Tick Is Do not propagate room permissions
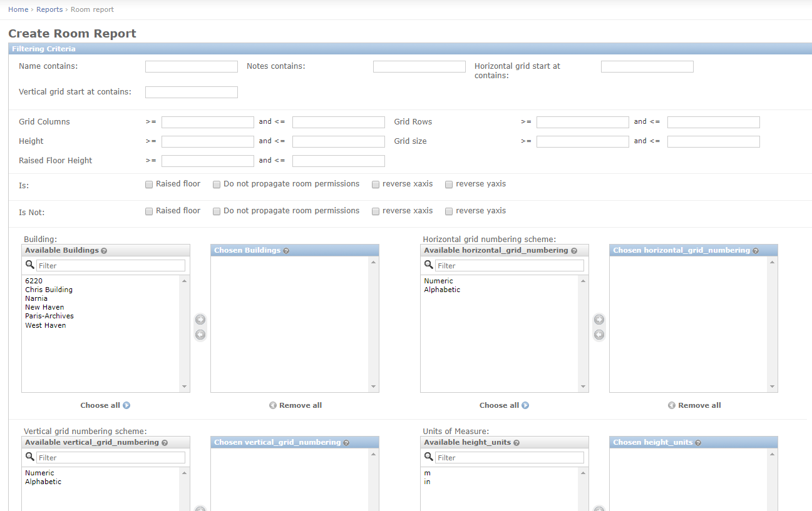Viewport: 812px width, 511px height. (x=217, y=185)
